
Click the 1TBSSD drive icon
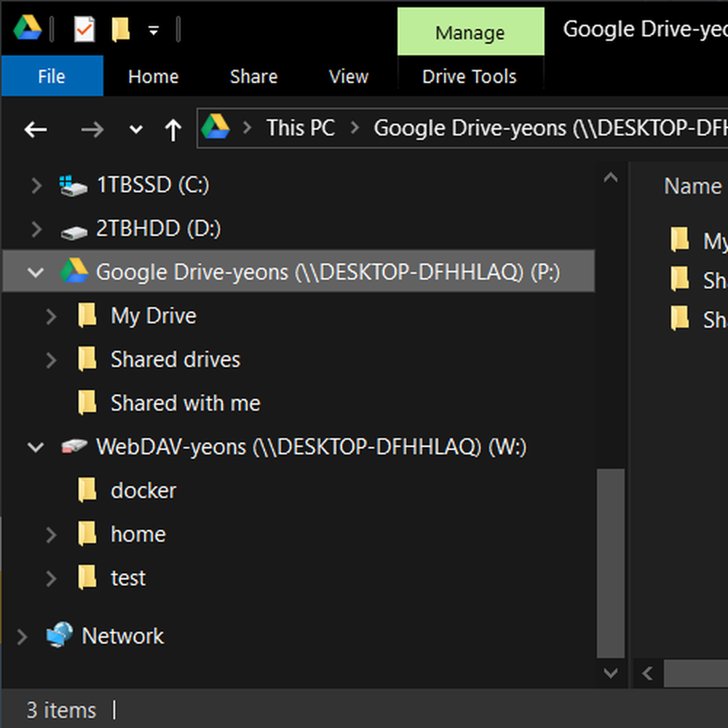tap(73, 184)
